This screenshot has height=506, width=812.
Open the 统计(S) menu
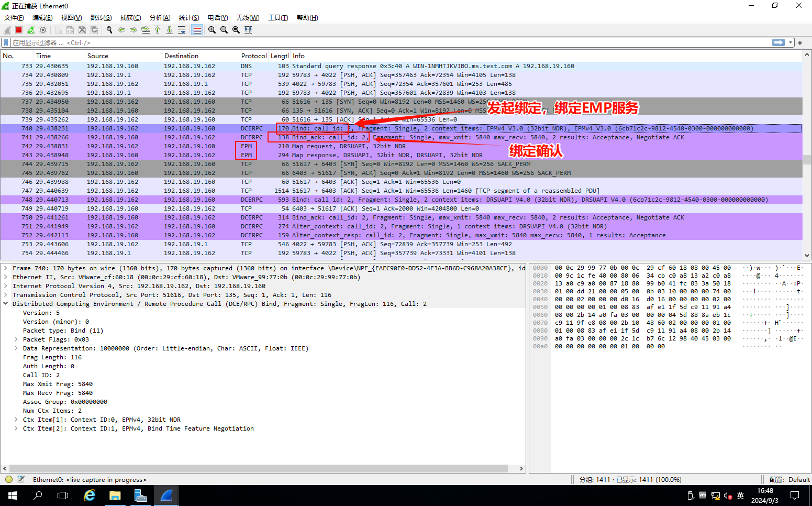pyautogui.click(x=188, y=18)
